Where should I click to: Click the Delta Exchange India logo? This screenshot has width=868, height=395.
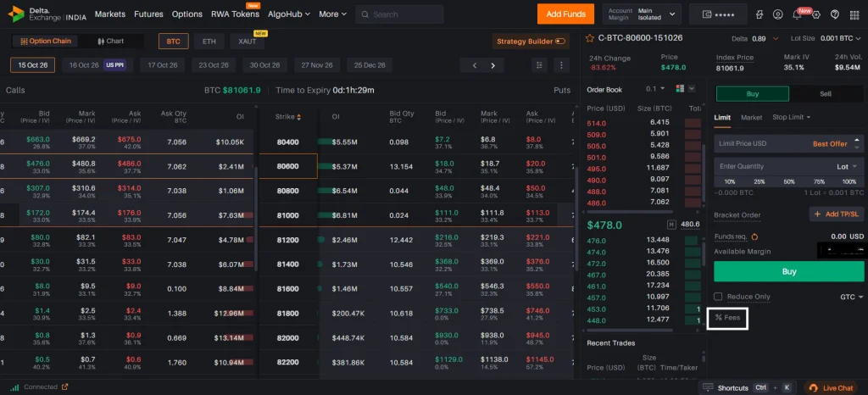47,14
